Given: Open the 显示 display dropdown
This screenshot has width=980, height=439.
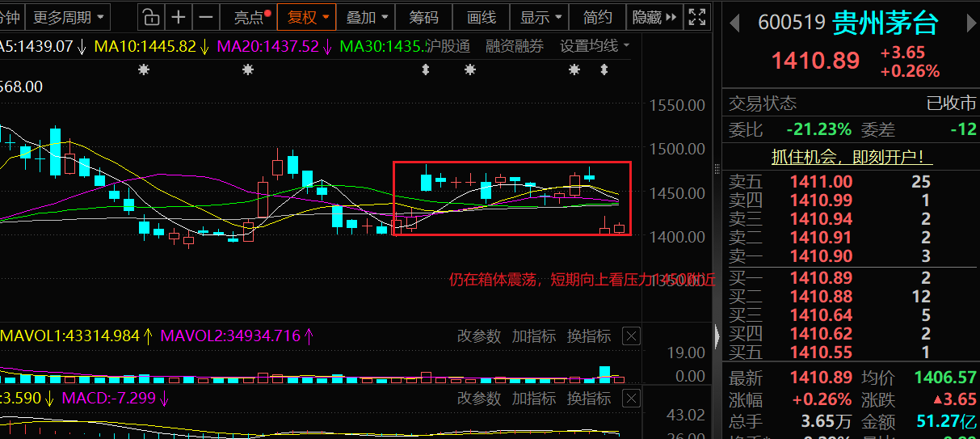Looking at the screenshot, I should (540, 16).
